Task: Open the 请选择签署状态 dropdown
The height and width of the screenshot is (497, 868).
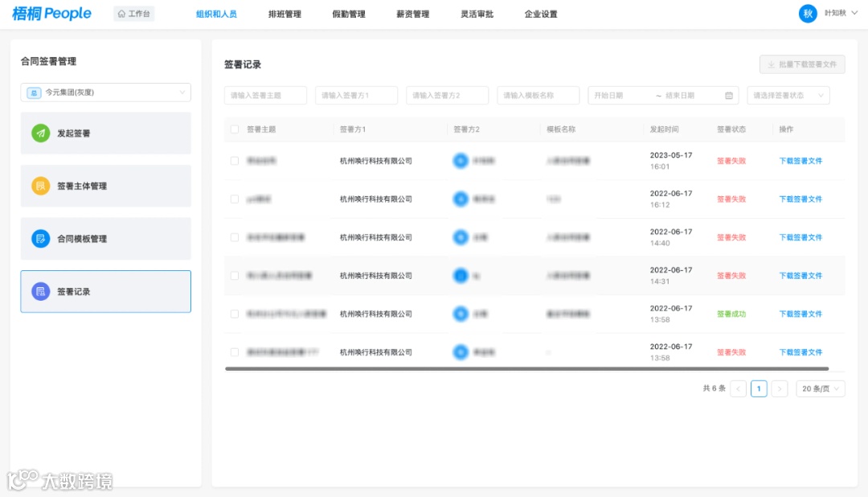Action: click(x=788, y=96)
